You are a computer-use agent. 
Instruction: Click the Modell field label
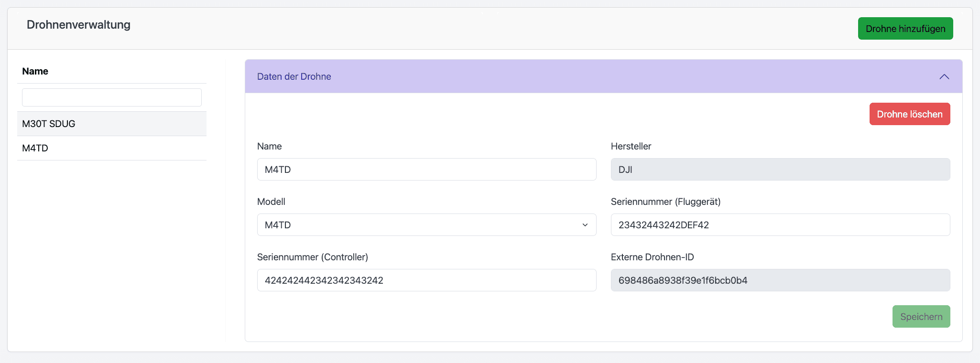click(271, 202)
